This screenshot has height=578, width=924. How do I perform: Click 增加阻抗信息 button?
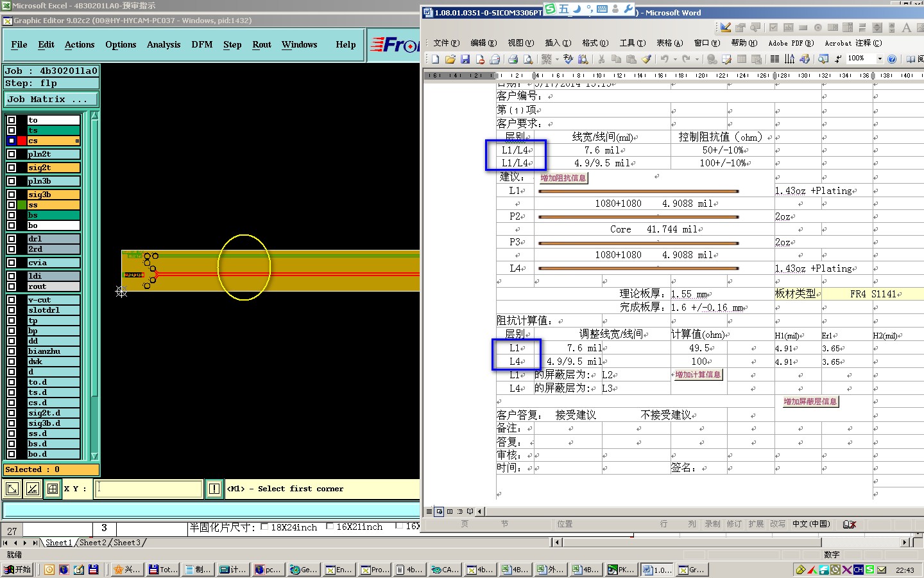coord(563,178)
